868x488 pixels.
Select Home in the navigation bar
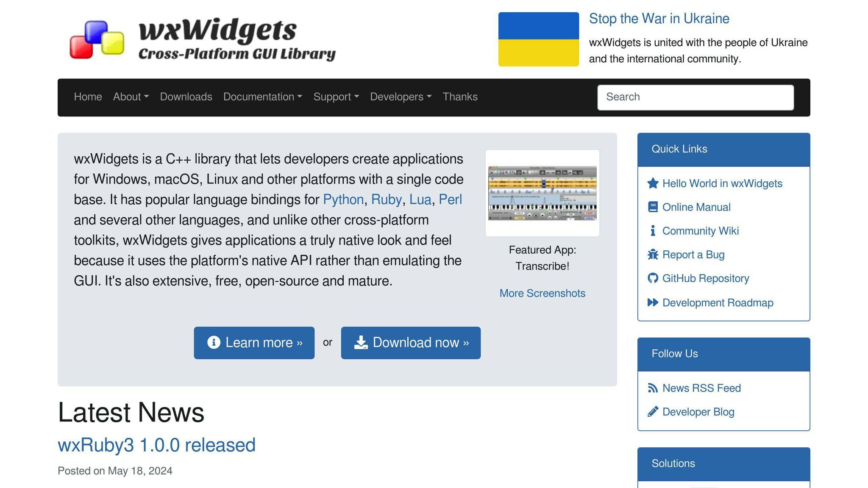pos(88,97)
